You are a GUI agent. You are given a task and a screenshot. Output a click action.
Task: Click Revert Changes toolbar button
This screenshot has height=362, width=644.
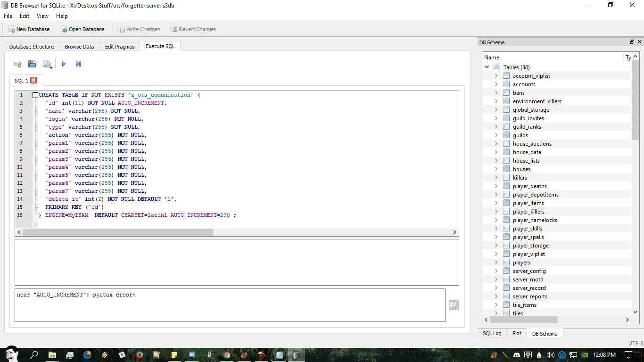coord(193,29)
